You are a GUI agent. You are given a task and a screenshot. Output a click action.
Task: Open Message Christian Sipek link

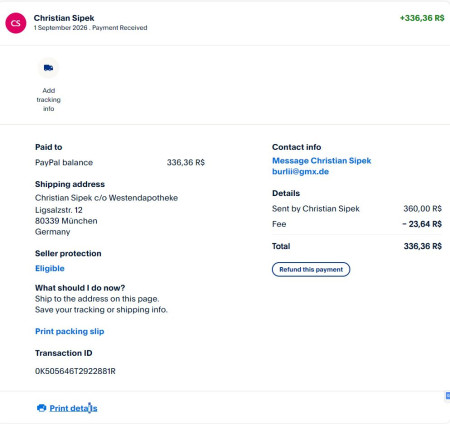[321, 161]
